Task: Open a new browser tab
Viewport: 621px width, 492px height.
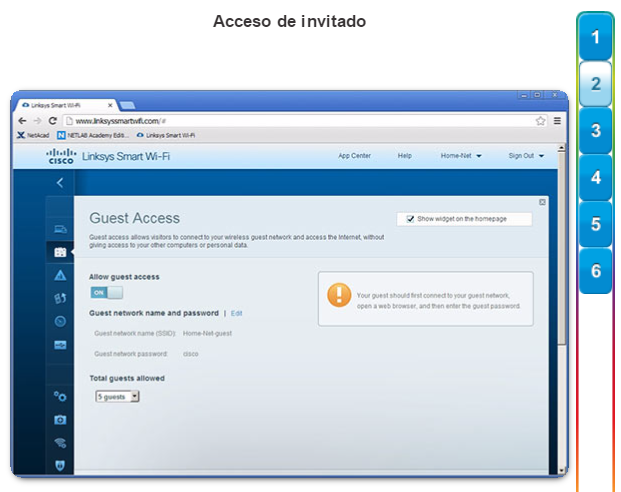Action: [127, 105]
